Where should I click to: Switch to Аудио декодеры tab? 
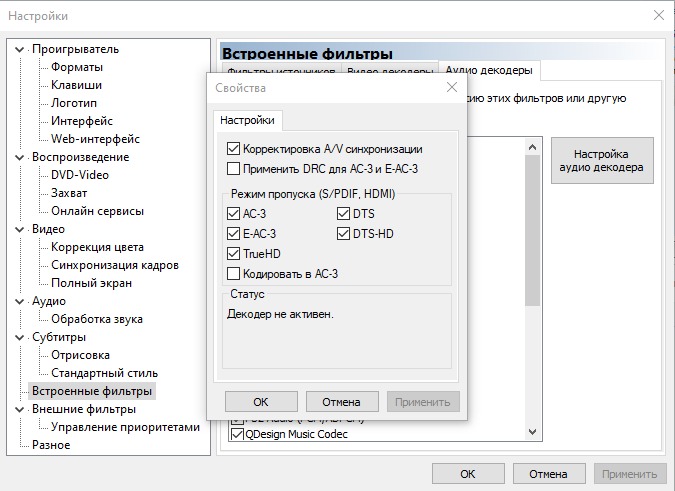point(489,70)
